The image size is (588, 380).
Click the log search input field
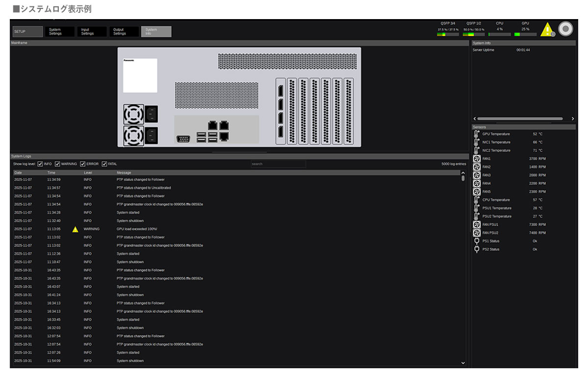(x=278, y=164)
